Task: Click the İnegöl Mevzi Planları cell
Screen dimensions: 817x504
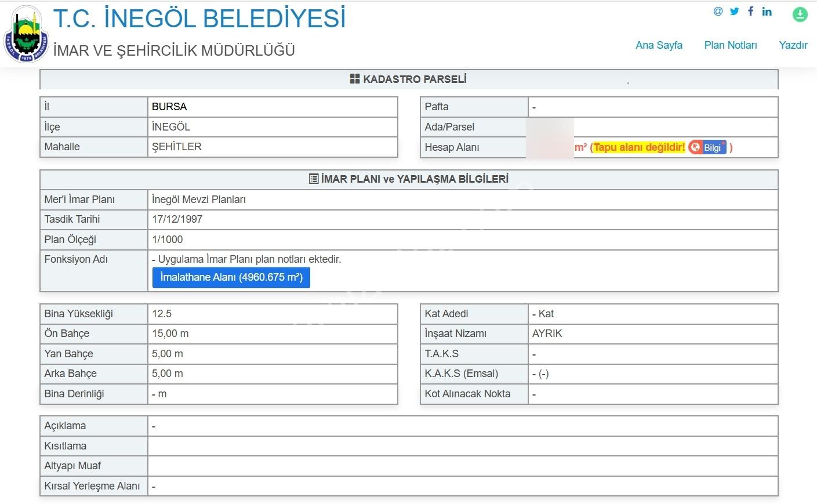Action: (x=463, y=200)
